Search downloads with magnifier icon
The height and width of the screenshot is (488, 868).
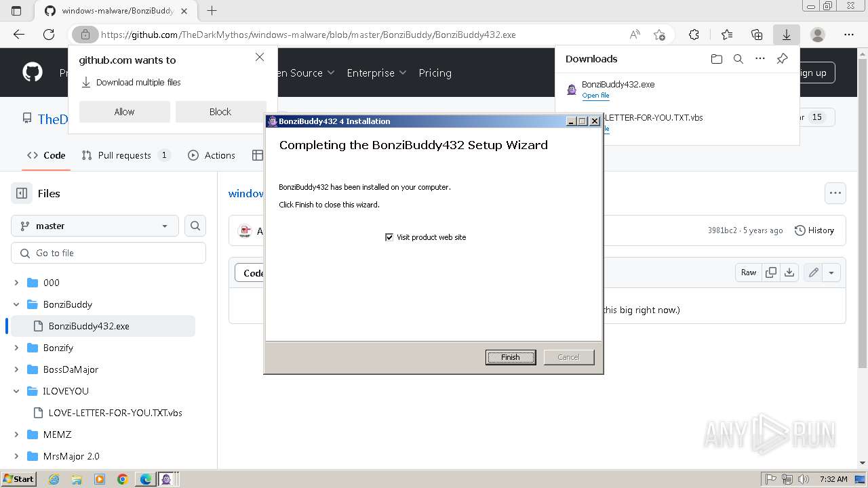(738, 59)
